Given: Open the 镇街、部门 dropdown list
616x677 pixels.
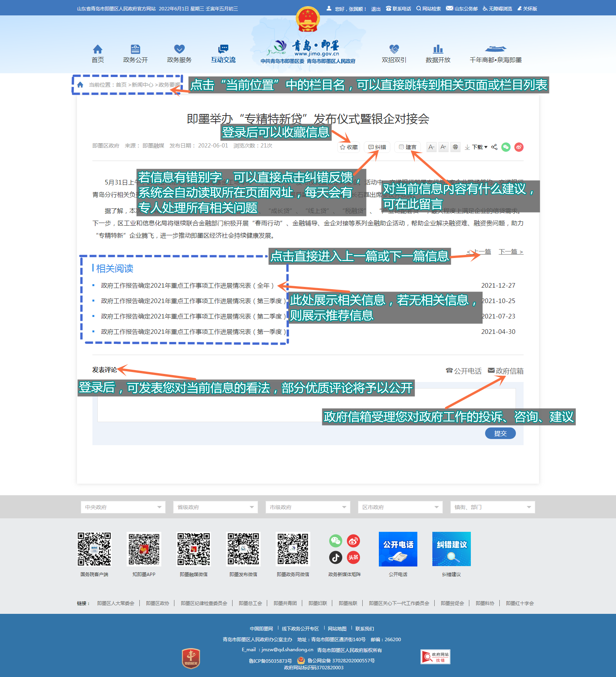Looking at the screenshot, I should pyautogui.click(x=492, y=507).
